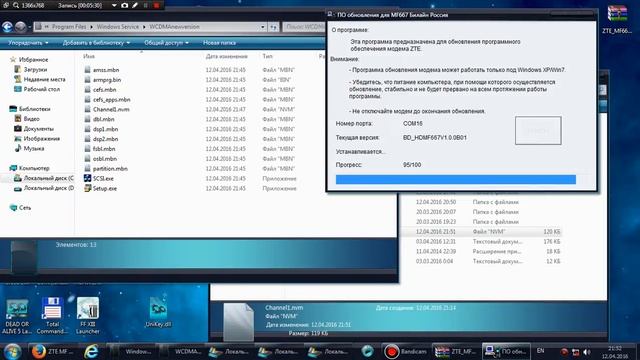
Task: Open Изображения library
Action: [41, 138]
